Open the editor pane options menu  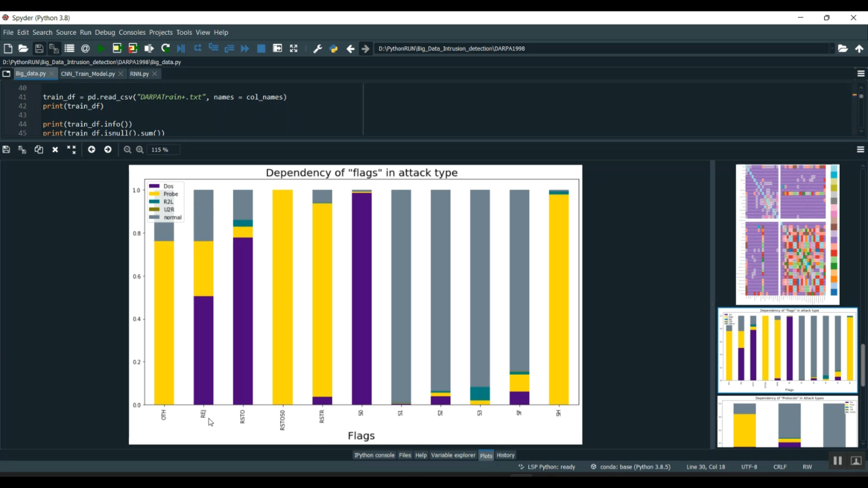pos(860,74)
